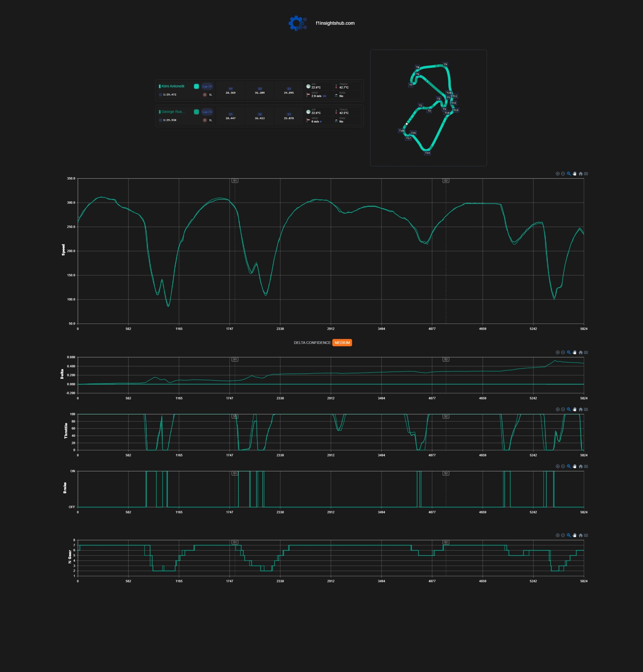Click Russell's tyre compound icon
The image size is (643, 672).
(205, 120)
